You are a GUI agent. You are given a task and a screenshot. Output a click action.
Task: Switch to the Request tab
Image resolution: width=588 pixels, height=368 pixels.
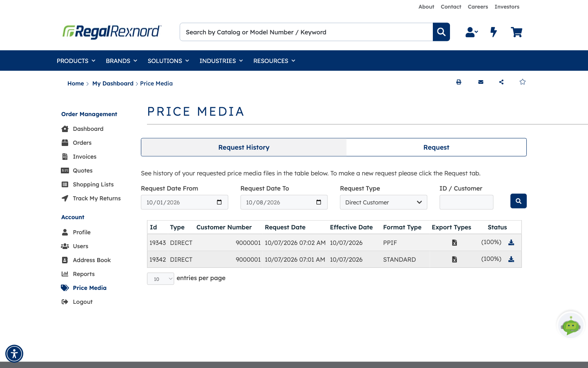coord(436,147)
